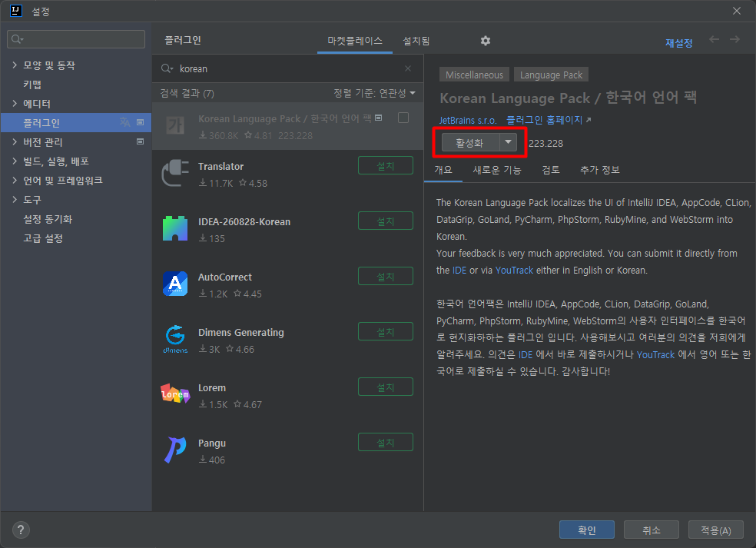Expand the 도구 tree node
The height and width of the screenshot is (548, 756).
[x=15, y=199]
